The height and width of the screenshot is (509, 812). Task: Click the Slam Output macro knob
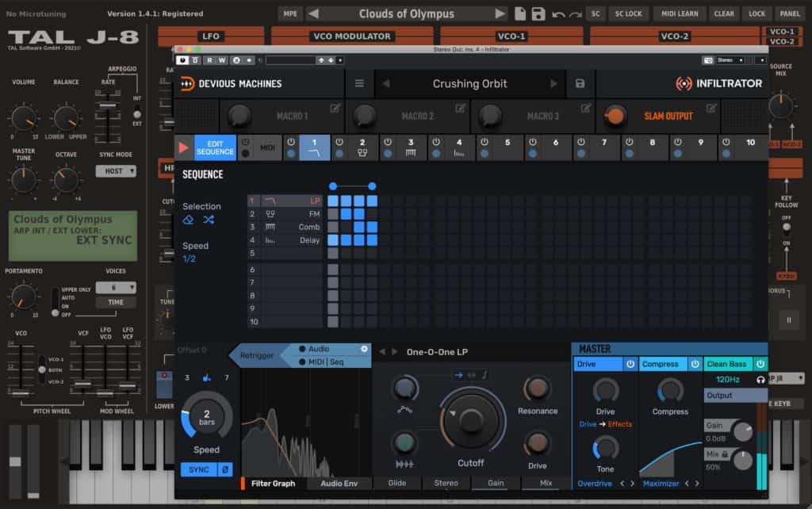[x=615, y=116]
